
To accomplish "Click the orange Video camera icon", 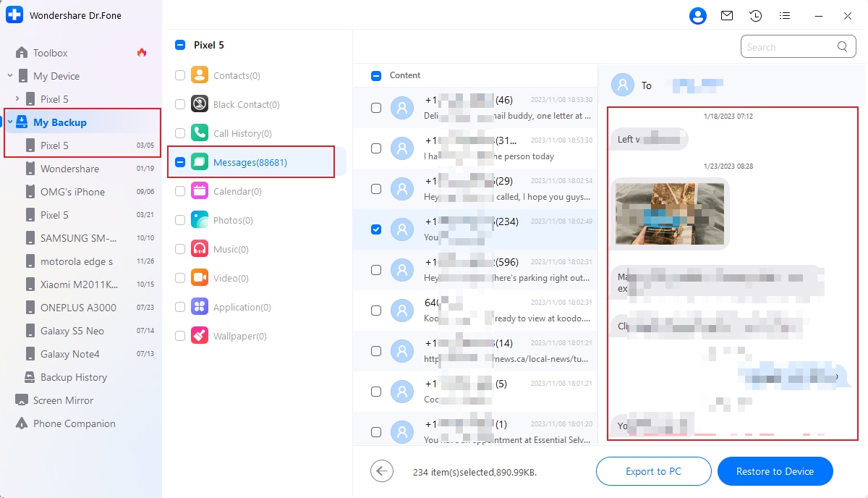I will pyautogui.click(x=200, y=278).
